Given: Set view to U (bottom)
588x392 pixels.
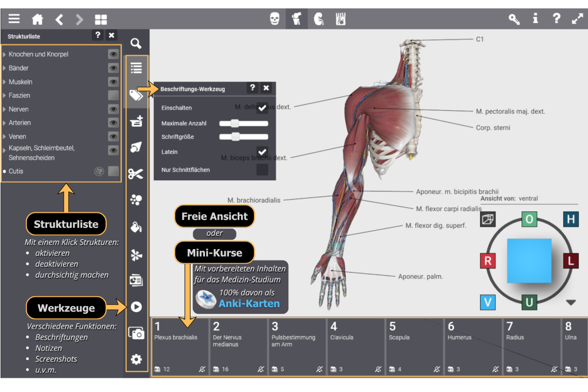Looking at the screenshot, I should point(529,302).
